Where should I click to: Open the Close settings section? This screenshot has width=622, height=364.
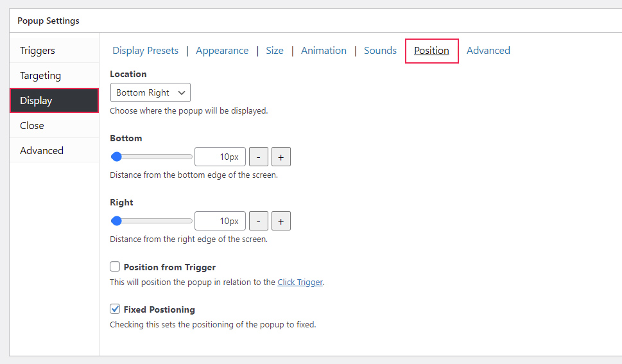tap(32, 126)
